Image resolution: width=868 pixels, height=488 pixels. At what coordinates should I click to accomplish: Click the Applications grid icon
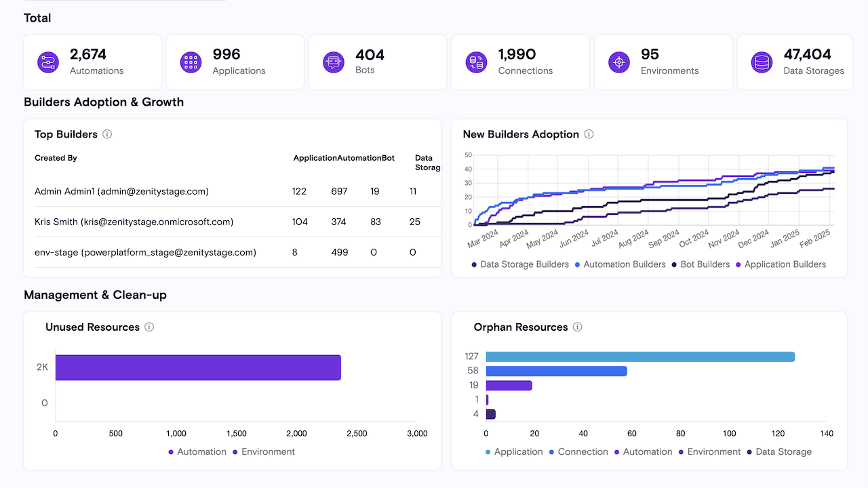tap(191, 62)
